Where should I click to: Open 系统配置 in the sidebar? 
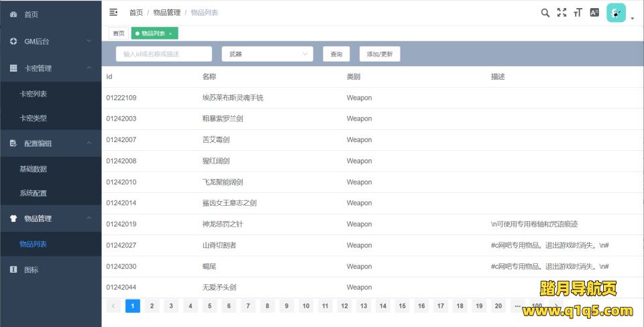(34, 193)
